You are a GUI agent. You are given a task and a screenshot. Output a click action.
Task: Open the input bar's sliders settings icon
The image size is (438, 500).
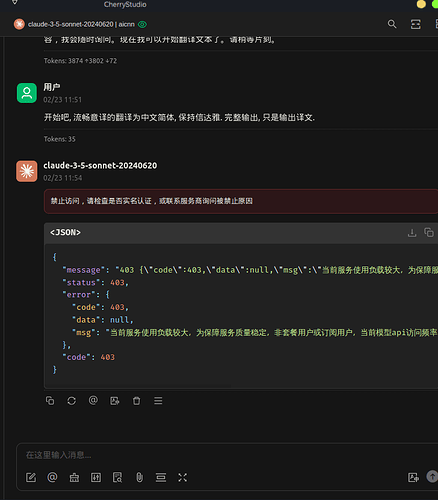click(x=96, y=478)
